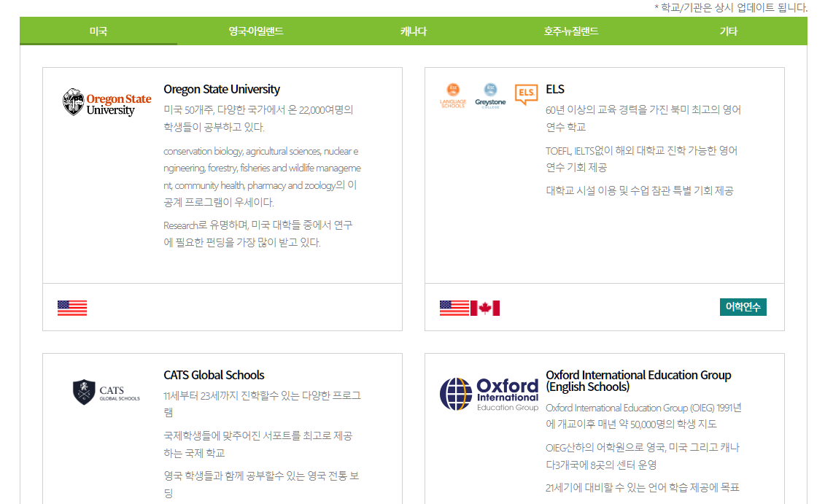Click the TOEFL, IELTS없이 description text

tap(641, 159)
